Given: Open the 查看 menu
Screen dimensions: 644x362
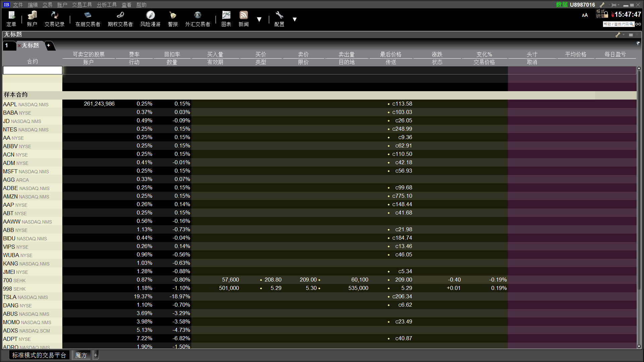Looking at the screenshot, I should click(x=126, y=5).
